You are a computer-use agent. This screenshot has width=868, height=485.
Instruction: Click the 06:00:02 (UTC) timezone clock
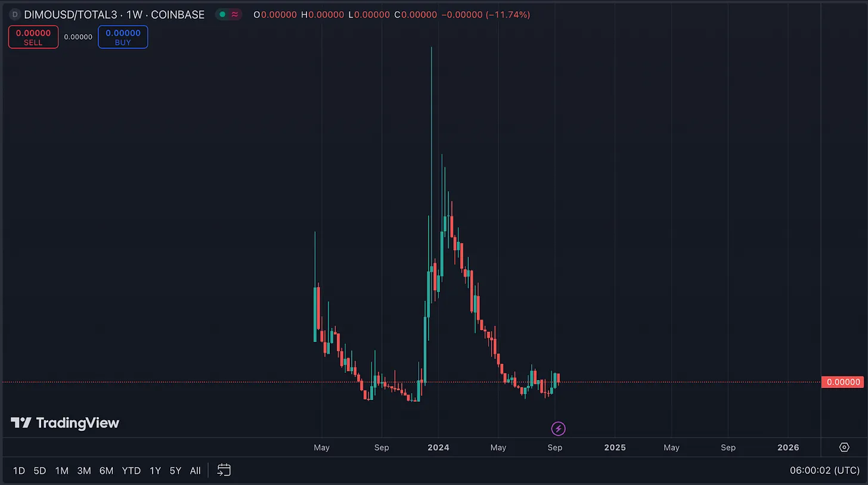tap(824, 471)
